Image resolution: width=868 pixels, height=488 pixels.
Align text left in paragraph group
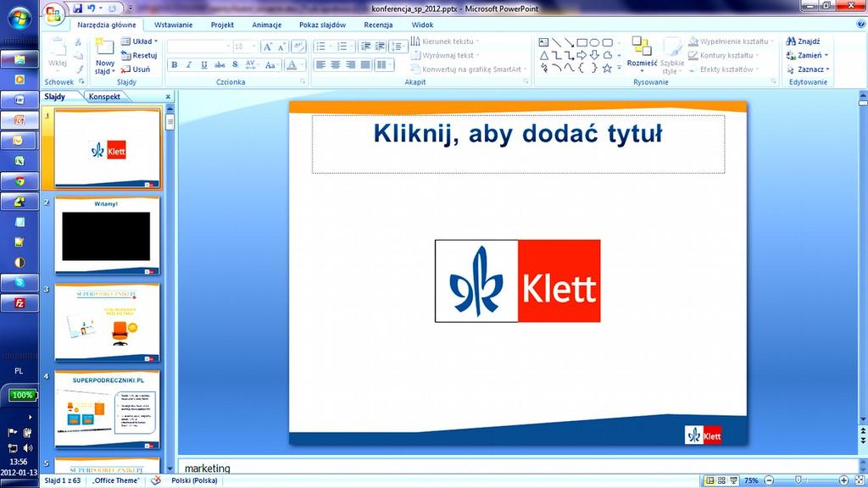(320, 64)
